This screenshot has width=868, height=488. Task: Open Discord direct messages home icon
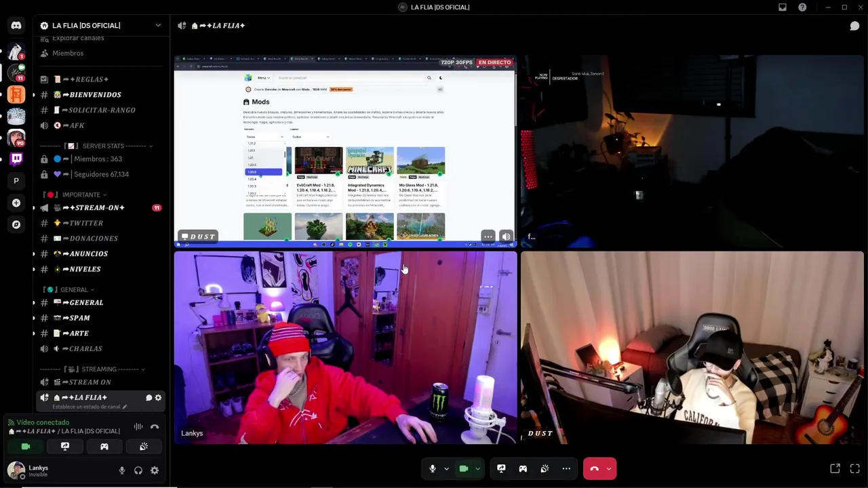coord(16,25)
